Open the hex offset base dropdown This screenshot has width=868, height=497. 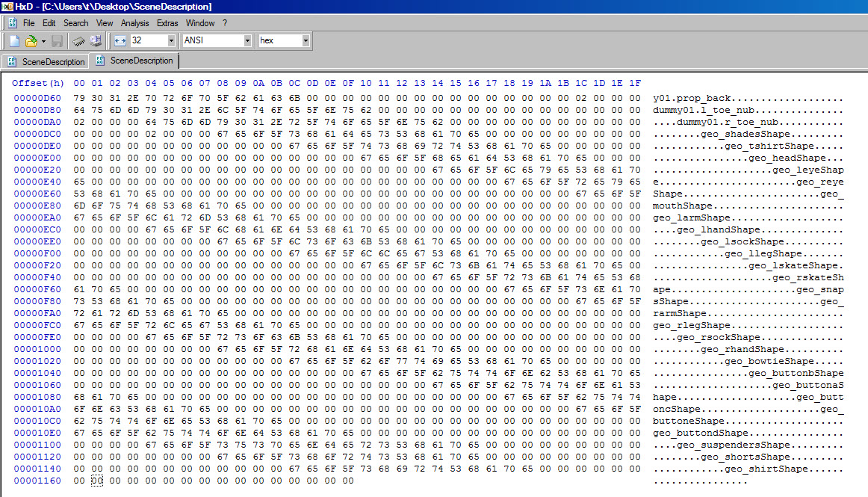click(x=305, y=40)
